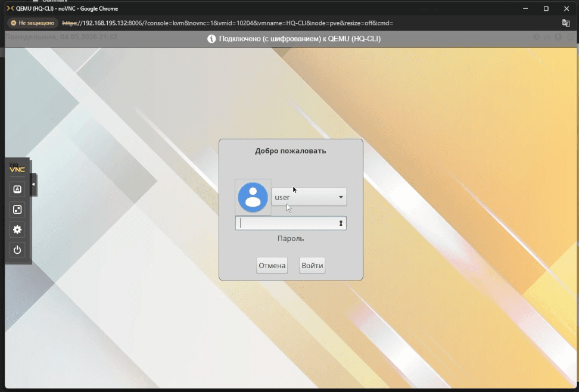Click the Войти login button
Viewport: 579px width, 392px height.
tap(312, 265)
